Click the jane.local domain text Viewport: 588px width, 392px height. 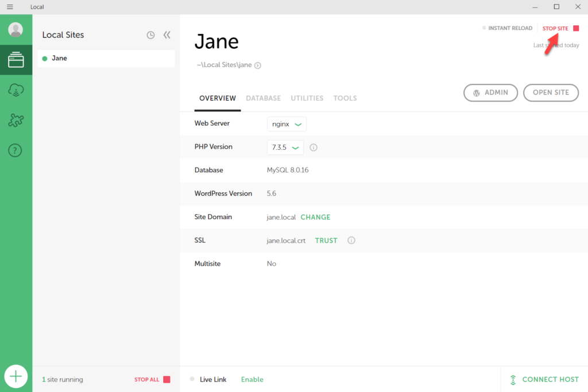click(x=281, y=218)
